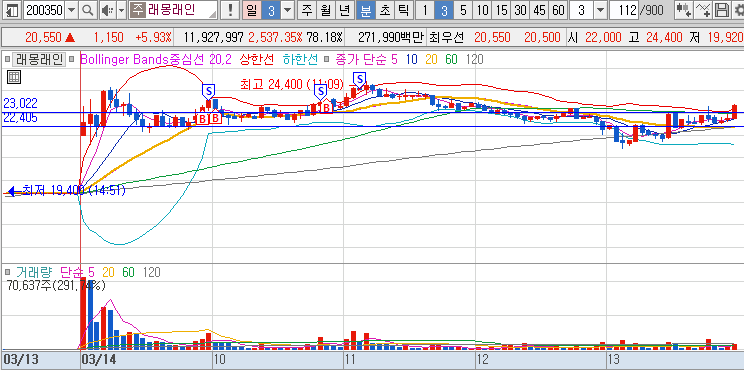
Task: Click the 23,022 horizontal line price label
Action: 20,103
